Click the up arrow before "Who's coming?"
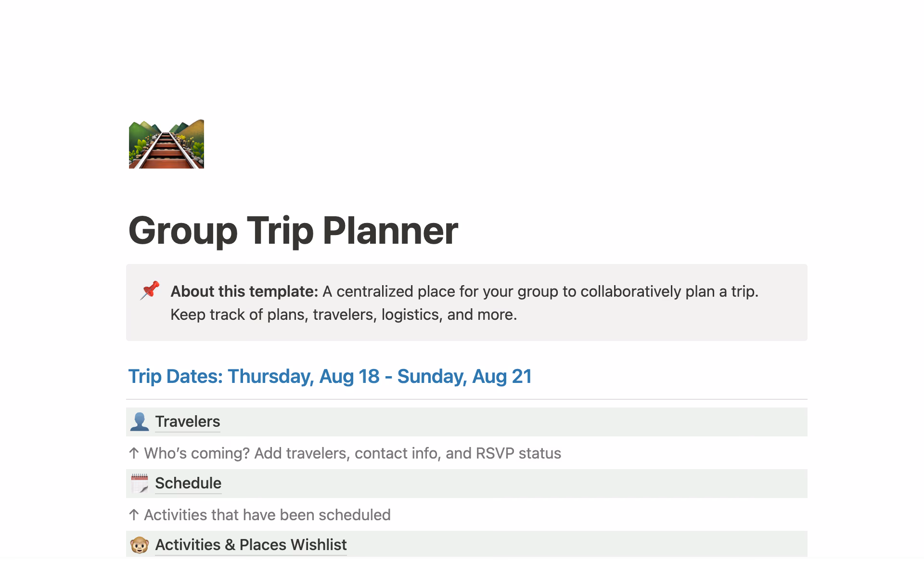 tap(134, 453)
